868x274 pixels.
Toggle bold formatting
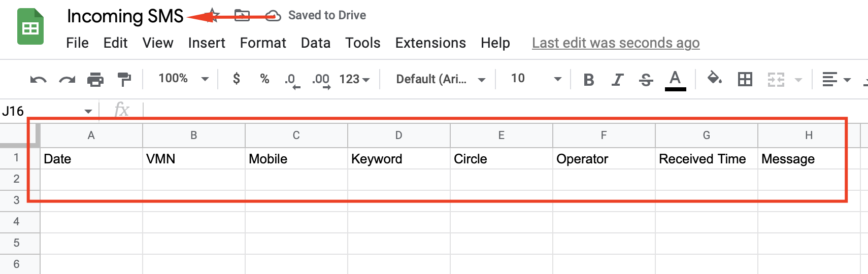(x=589, y=80)
